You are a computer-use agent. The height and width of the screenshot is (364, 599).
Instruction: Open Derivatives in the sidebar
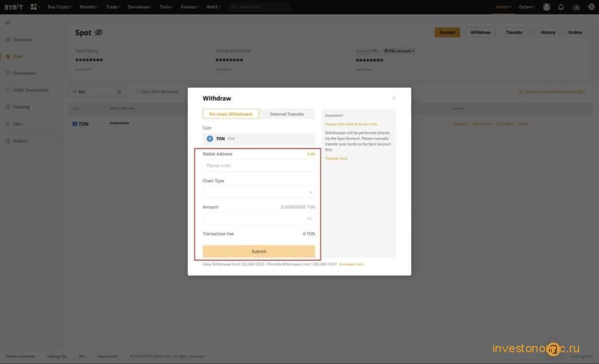click(x=24, y=73)
